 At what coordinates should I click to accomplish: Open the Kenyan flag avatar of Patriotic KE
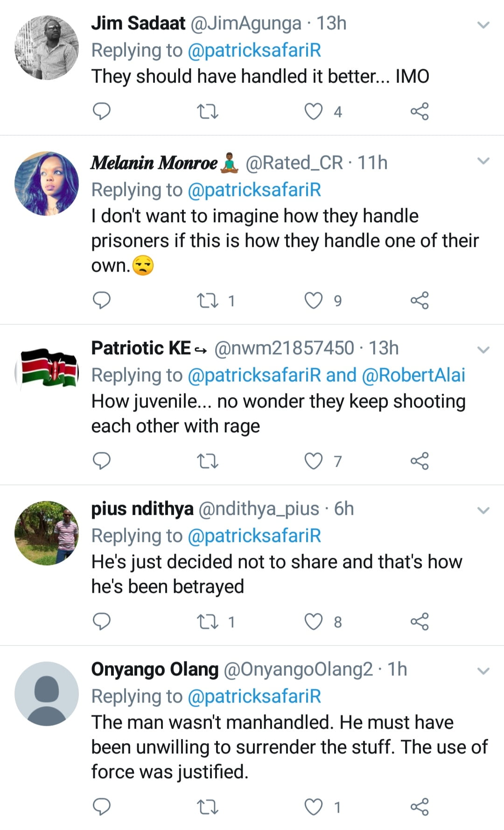(x=47, y=369)
